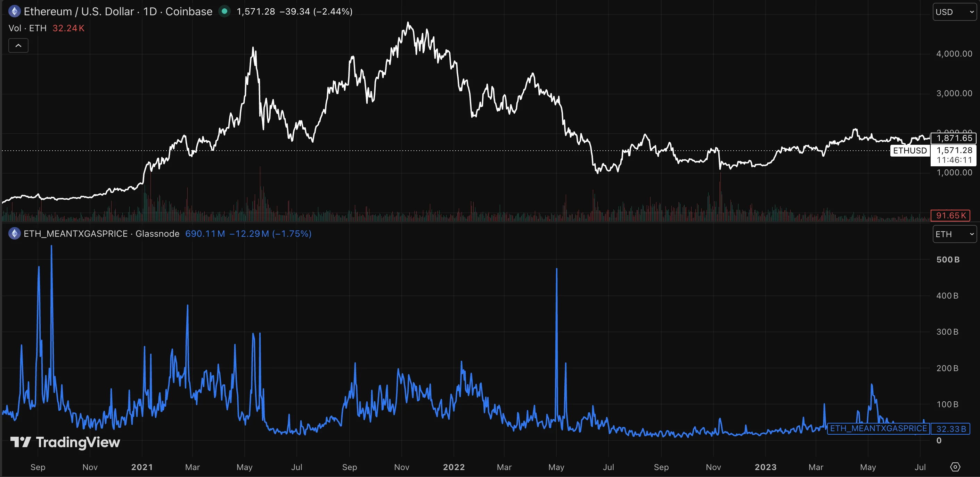Click the Ethereum icon beside ETH_MEANTXGASPRICE
Viewport: 980px width, 477px height.
(15, 233)
